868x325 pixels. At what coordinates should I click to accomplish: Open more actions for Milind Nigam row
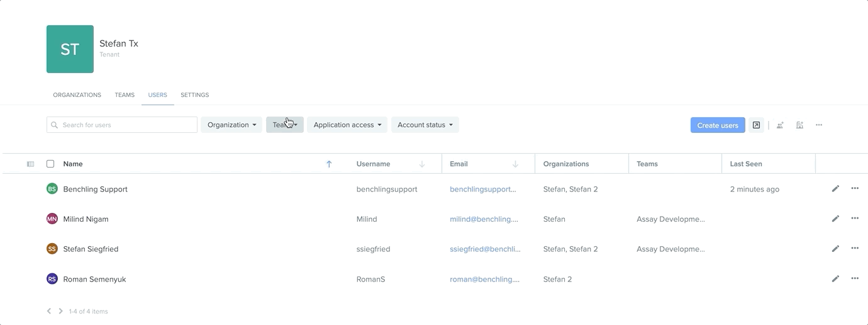(855, 219)
